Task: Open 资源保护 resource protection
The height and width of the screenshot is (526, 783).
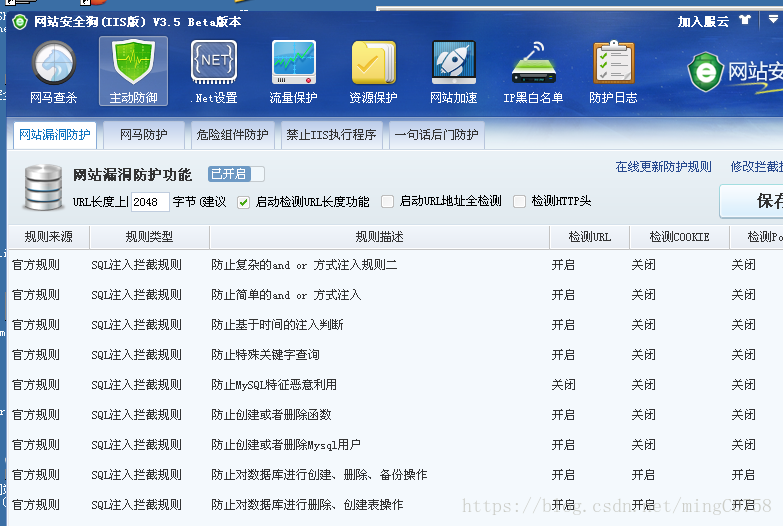Action: [x=374, y=71]
